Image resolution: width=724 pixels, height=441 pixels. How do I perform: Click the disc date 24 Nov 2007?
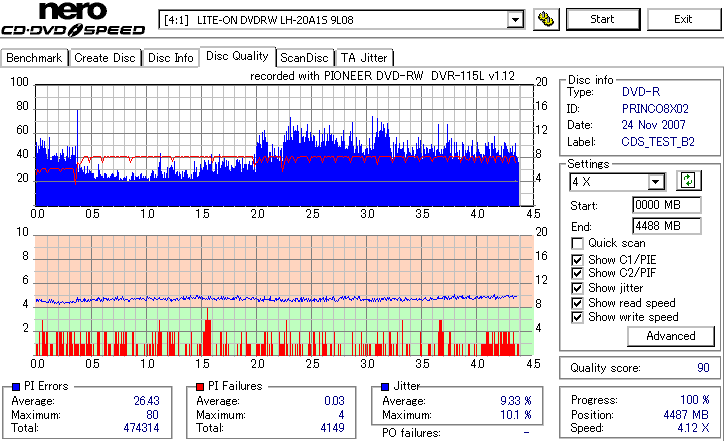click(x=653, y=125)
